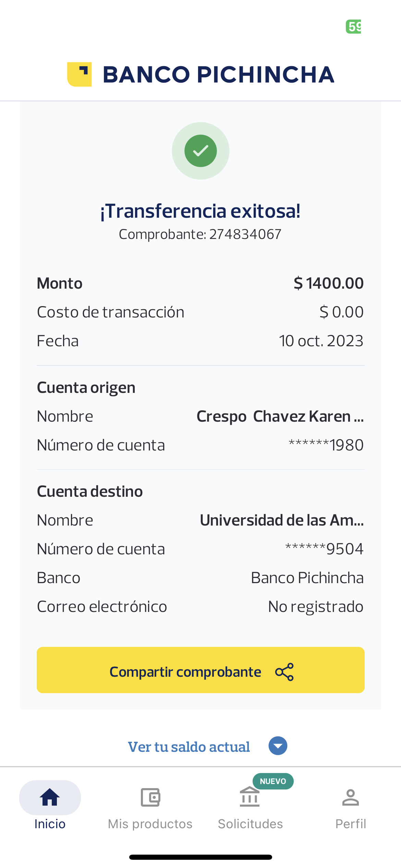401x868 pixels.
Task: Tap the home icon in bottom bar
Action: tap(50, 797)
